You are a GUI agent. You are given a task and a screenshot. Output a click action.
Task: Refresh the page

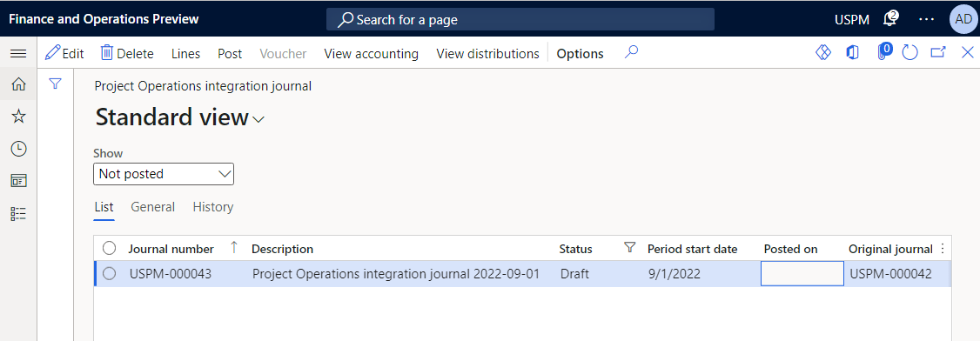pos(910,53)
